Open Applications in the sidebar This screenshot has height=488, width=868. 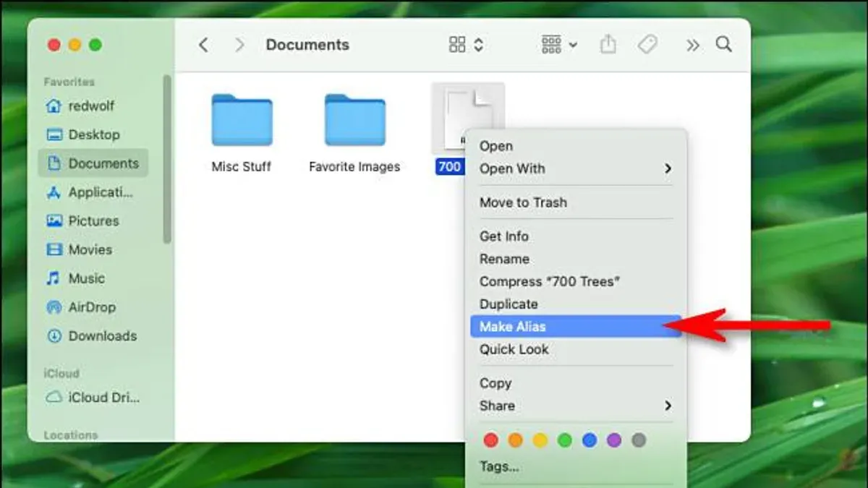(93, 192)
